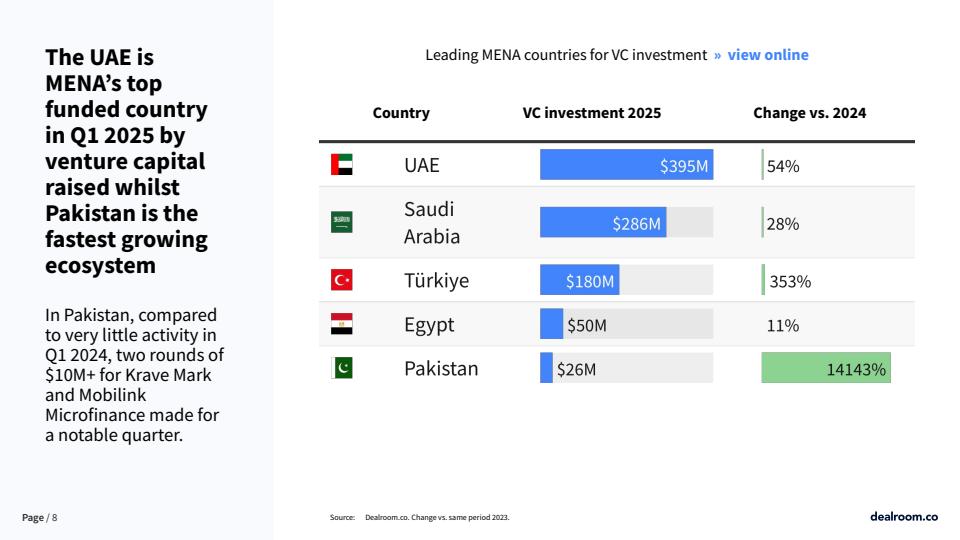This screenshot has height=540, width=960.
Task: Click the Egypt flag icon
Action: point(342,324)
